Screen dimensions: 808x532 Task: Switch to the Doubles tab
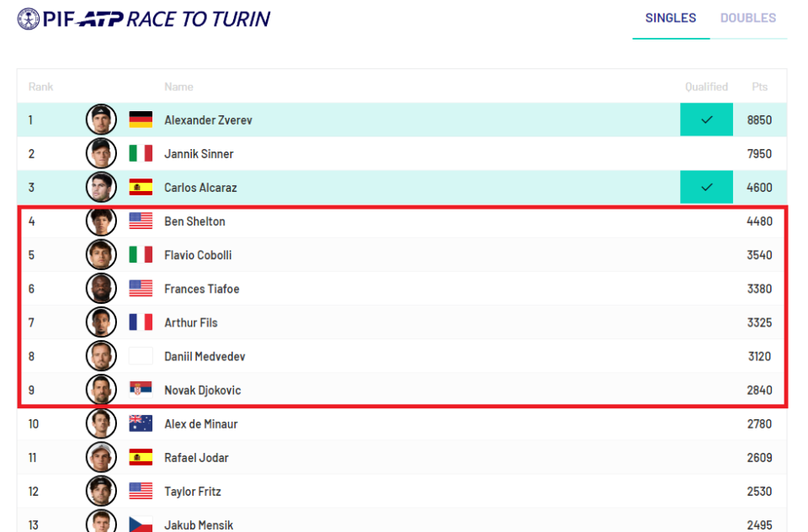747,18
